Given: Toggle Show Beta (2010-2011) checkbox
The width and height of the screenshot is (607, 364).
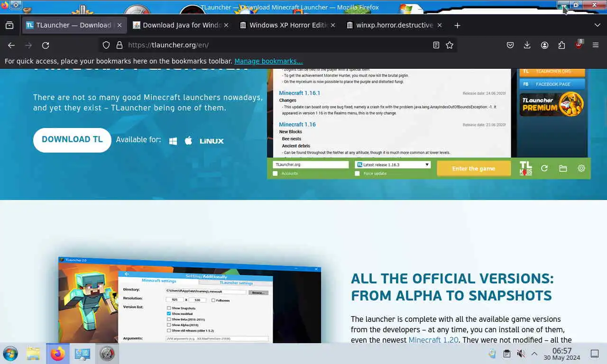Looking at the screenshot, I should [x=169, y=319].
